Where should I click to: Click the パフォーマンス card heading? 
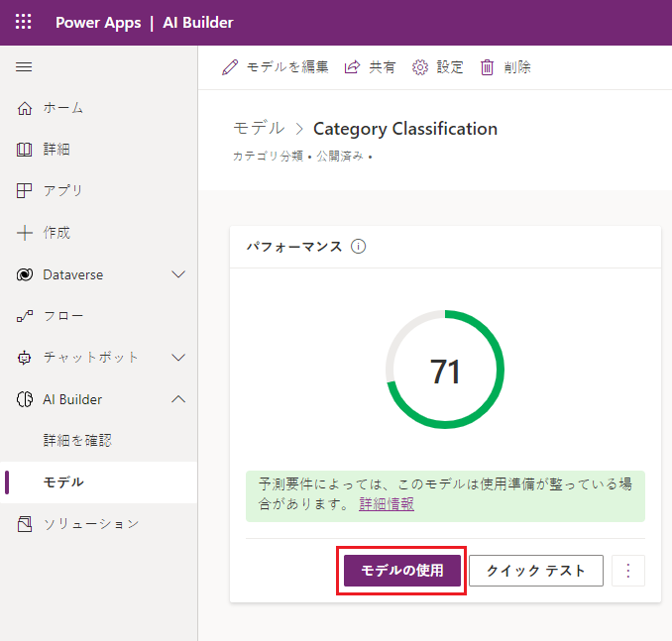[x=294, y=247]
